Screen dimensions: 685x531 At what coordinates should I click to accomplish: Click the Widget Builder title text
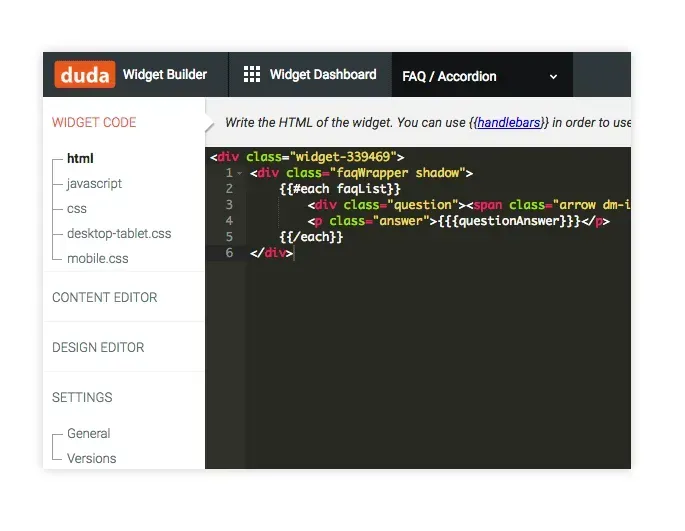tap(165, 74)
